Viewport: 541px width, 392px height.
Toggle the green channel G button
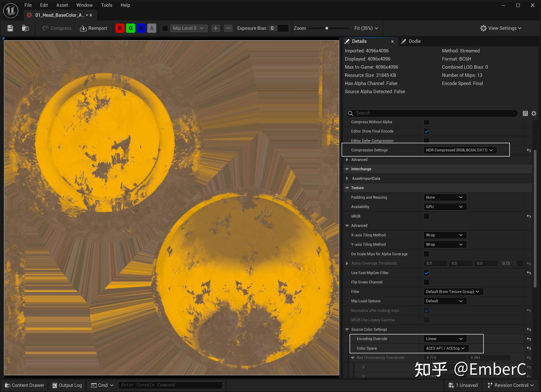(x=131, y=28)
